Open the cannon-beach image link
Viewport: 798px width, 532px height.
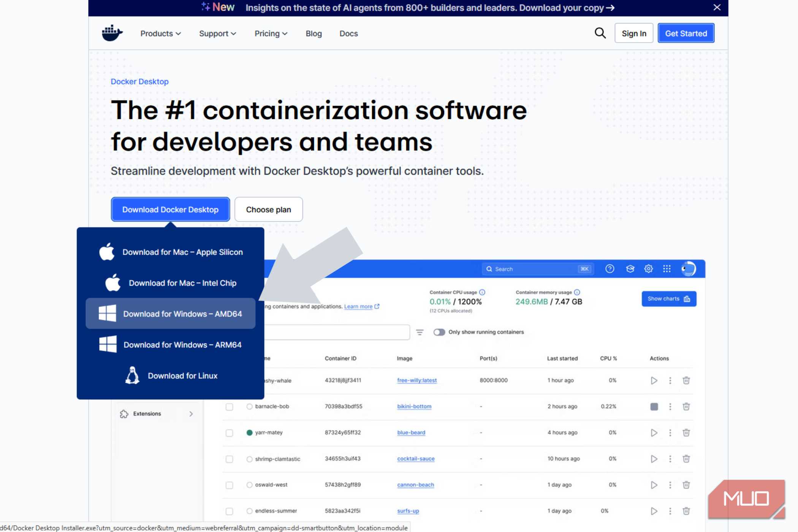(x=415, y=485)
